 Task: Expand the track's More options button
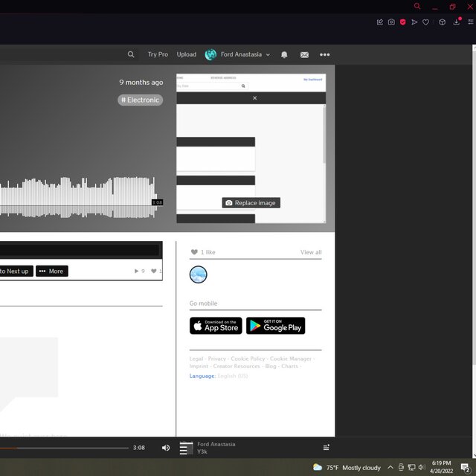pyautogui.click(x=51, y=271)
